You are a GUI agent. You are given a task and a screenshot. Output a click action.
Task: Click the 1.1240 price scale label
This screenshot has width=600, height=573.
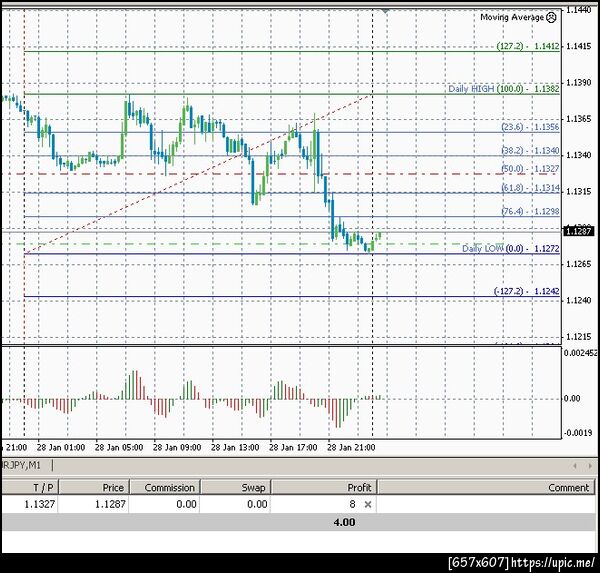coord(578,300)
